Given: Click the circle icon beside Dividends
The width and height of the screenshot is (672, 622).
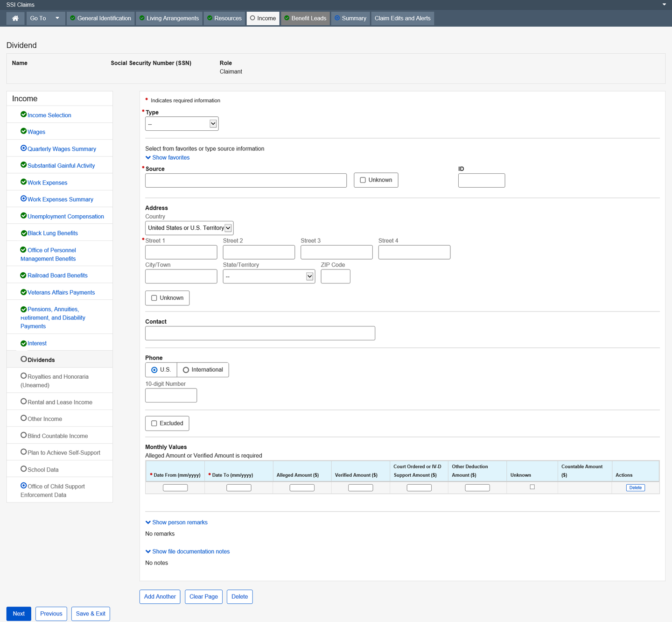Looking at the screenshot, I should pos(23,359).
